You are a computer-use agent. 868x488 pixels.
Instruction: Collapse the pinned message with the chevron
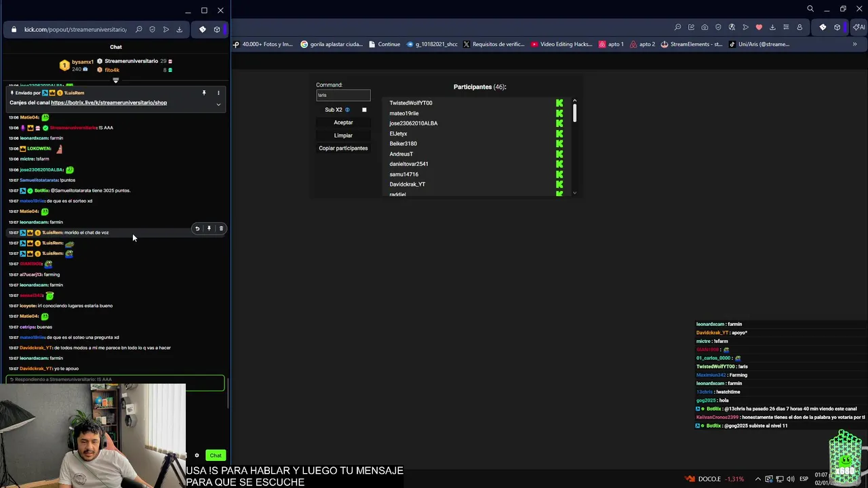point(218,104)
